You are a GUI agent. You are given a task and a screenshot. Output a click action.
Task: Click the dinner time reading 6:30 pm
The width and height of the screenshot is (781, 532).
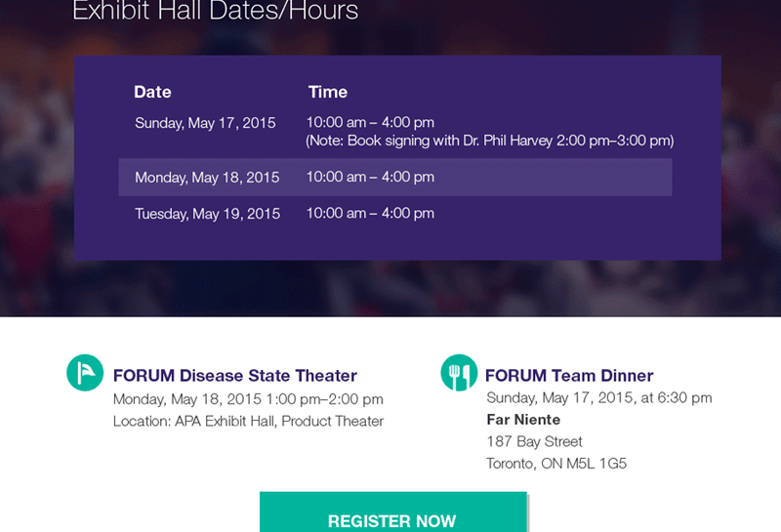[x=598, y=398]
